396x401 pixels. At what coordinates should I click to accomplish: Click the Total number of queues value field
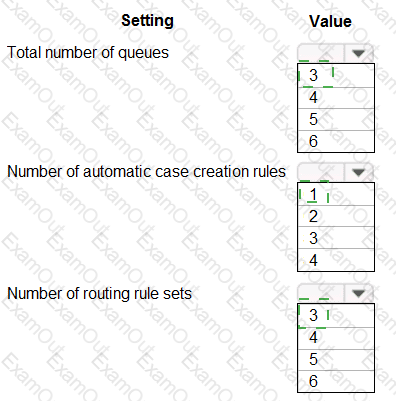tap(320, 53)
